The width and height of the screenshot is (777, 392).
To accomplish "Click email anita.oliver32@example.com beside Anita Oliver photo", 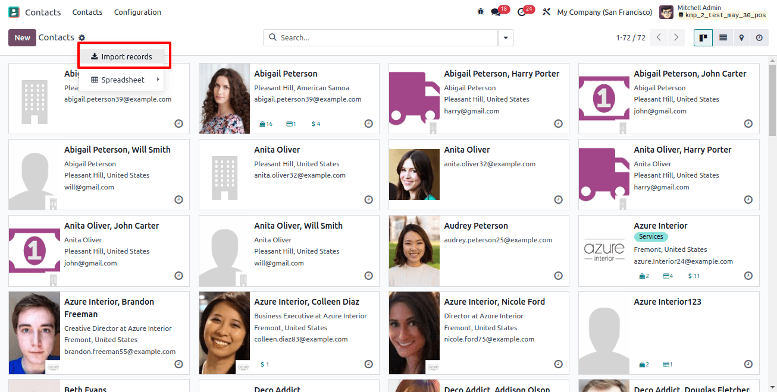I will coord(490,164).
